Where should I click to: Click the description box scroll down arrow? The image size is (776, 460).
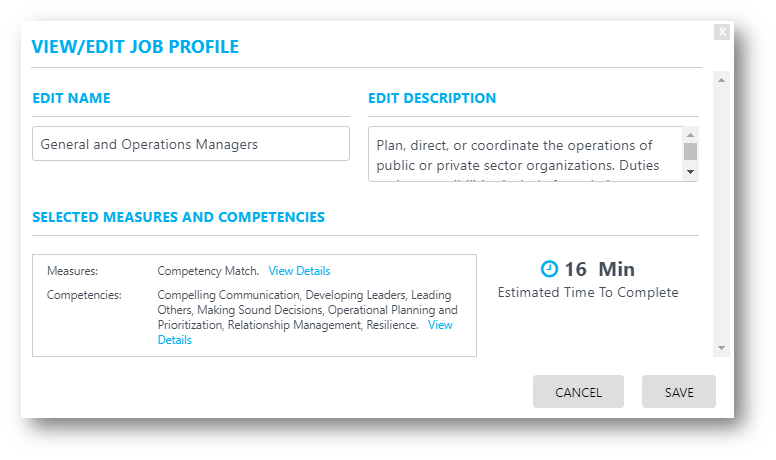click(x=690, y=172)
